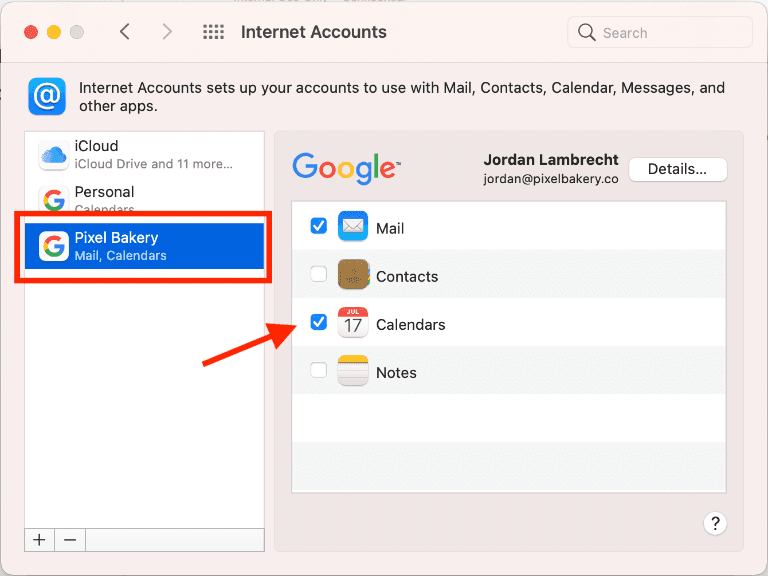Click the Calendars label
The width and height of the screenshot is (768, 578).
point(410,325)
